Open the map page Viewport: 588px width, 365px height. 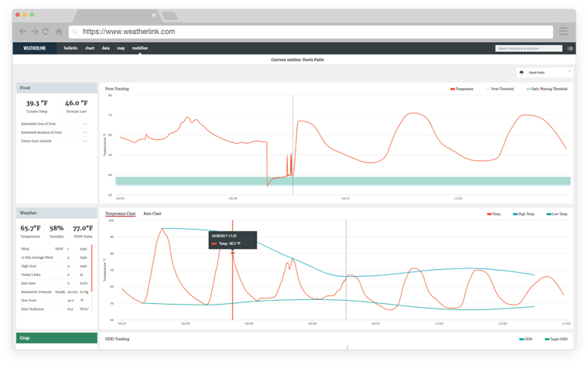click(x=121, y=49)
